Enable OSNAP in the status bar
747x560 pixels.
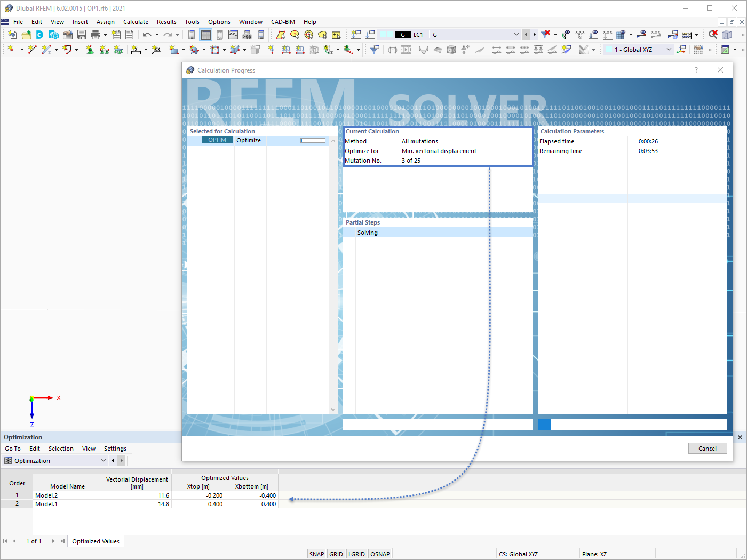[380, 554]
